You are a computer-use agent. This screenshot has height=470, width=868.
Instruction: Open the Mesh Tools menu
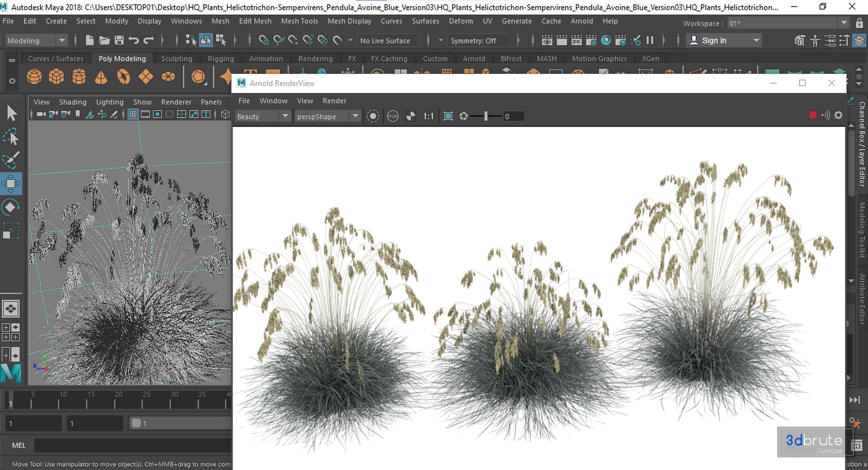coord(299,21)
